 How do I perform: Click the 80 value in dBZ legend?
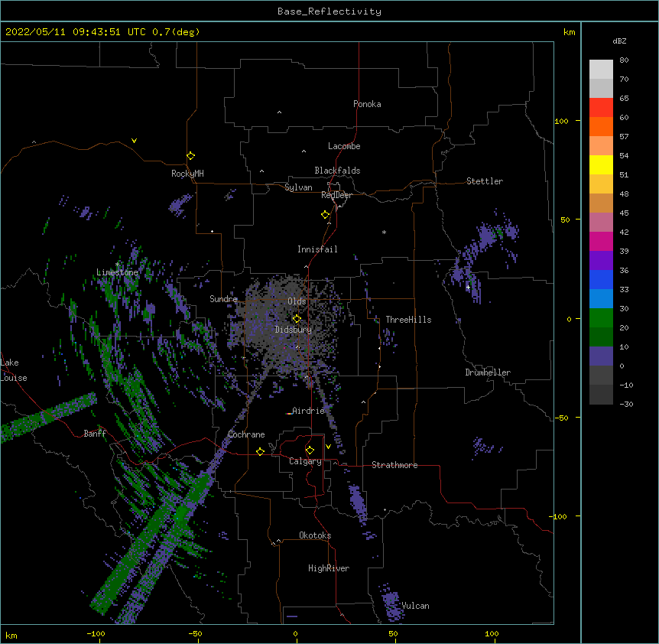pos(624,60)
